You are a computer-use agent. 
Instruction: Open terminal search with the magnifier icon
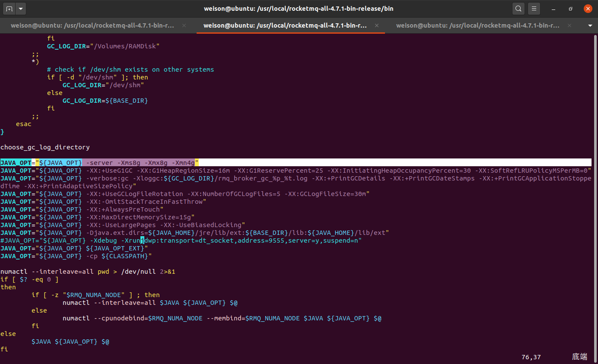coord(518,9)
